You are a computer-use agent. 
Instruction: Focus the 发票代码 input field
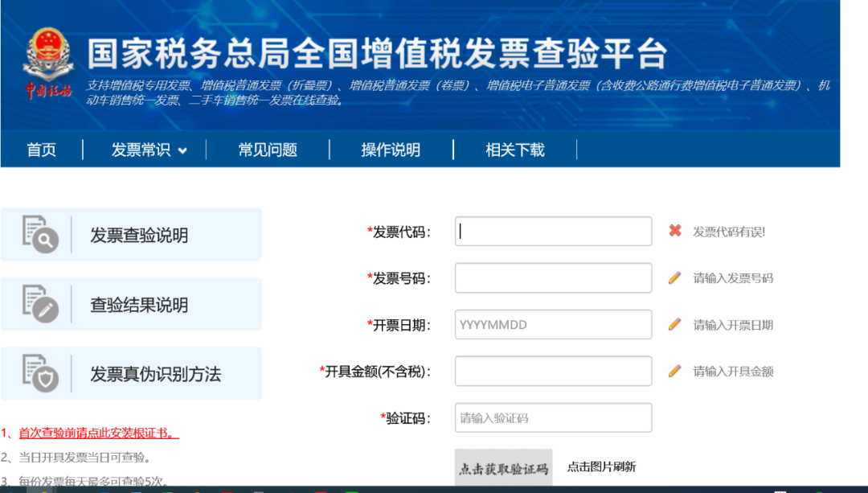554,231
